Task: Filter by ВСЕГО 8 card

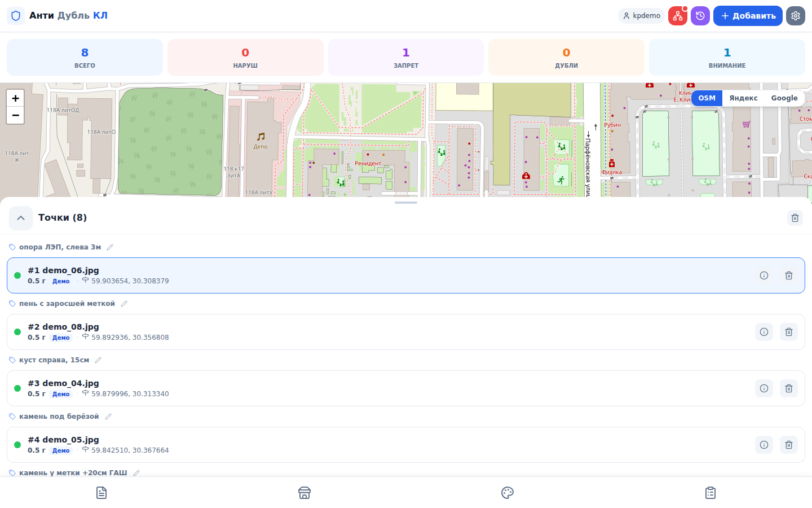Action: pyautogui.click(x=85, y=57)
